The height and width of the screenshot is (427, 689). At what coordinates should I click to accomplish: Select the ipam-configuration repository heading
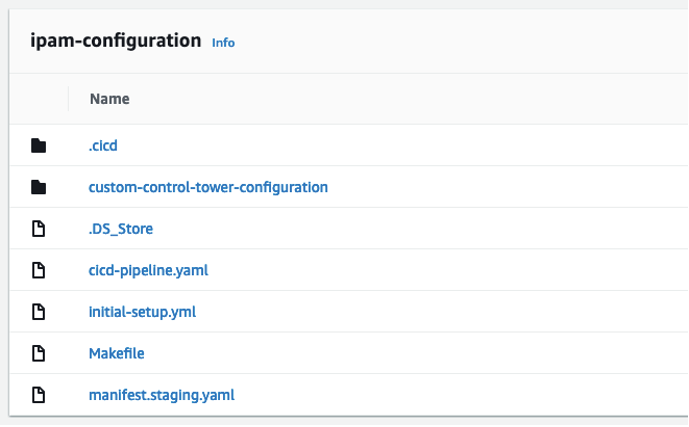(116, 41)
